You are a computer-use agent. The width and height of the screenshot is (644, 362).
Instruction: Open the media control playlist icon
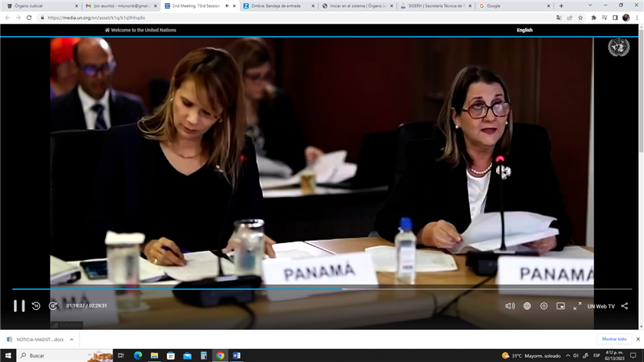pos(605,18)
